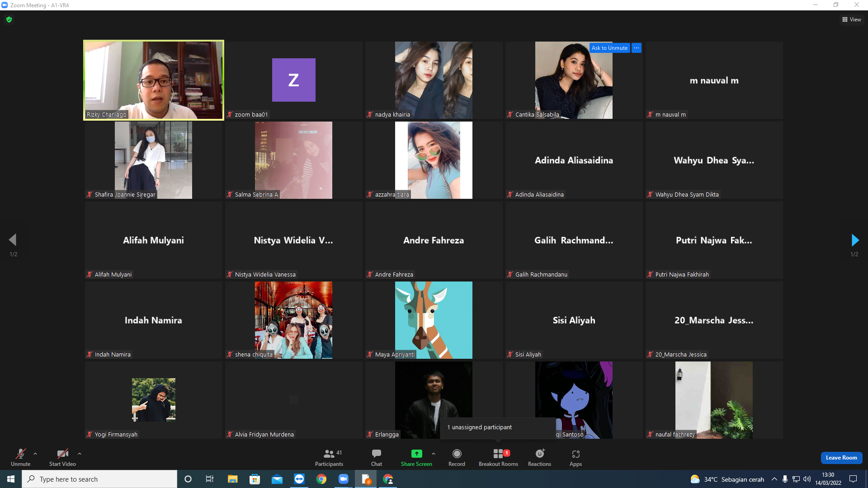Select nadya khairia's video tile

[x=434, y=80]
